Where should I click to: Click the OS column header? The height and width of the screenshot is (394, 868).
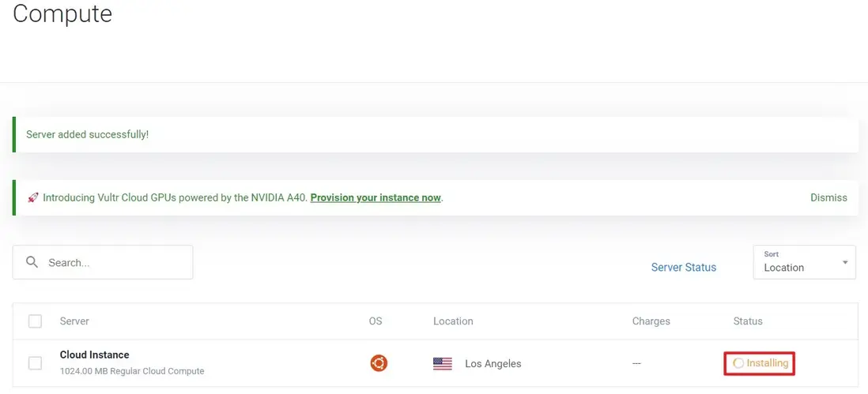[x=376, y=321]
